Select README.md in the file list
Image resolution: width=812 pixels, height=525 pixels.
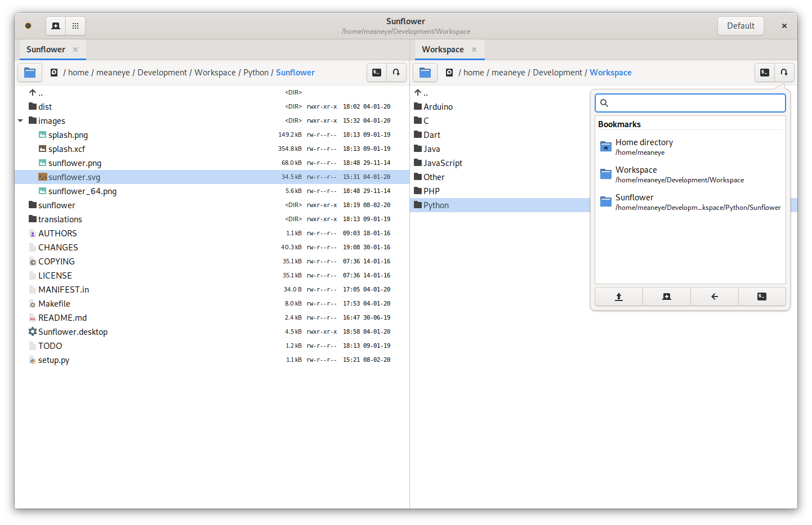point(63,318)
